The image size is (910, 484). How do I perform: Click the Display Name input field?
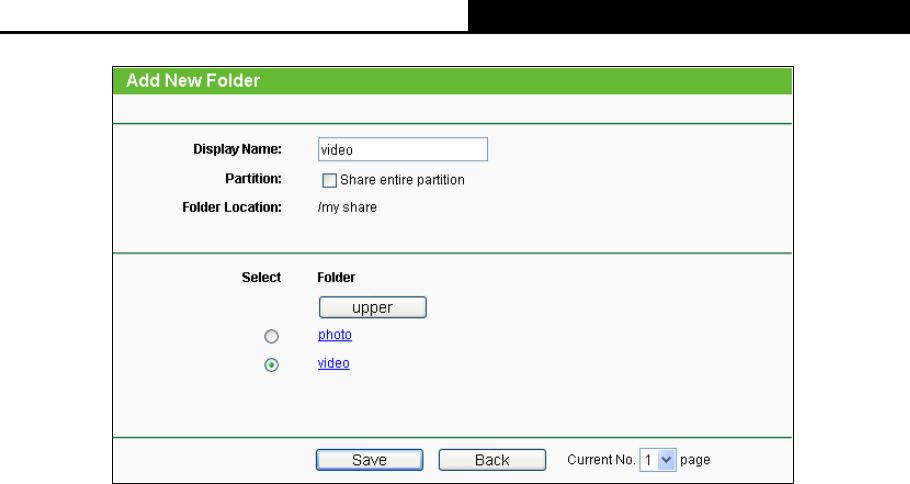click(403, 150)
